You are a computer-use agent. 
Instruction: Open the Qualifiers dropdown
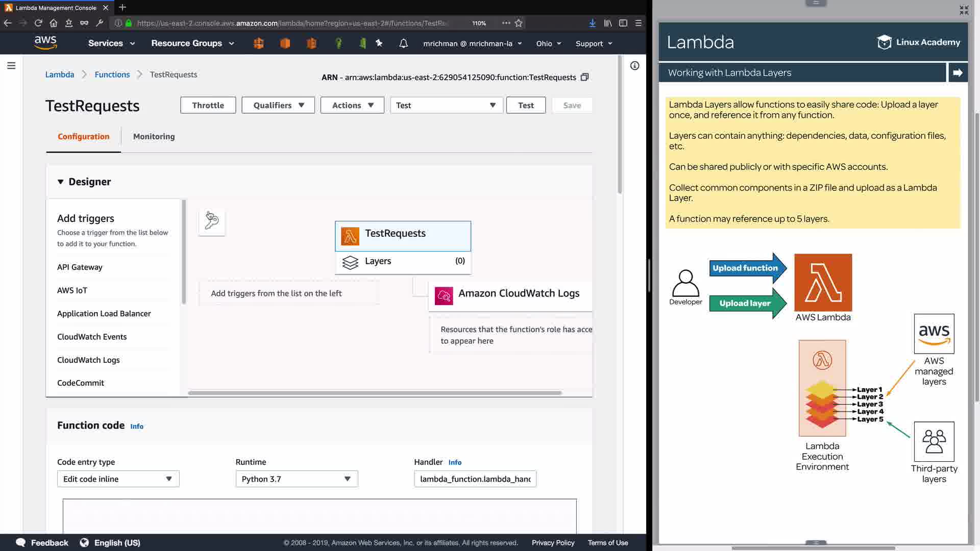pyautogui.click(x=278, y=105)
